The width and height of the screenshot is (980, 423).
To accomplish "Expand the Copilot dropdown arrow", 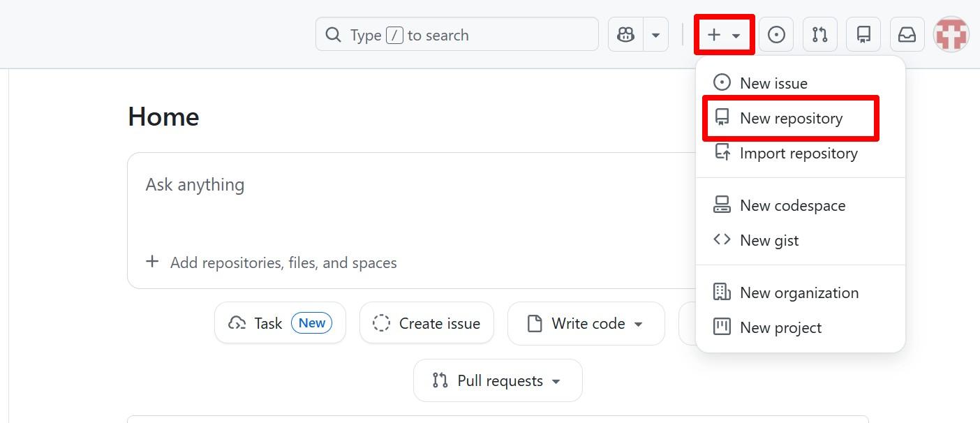I will (x=655, y=35).
